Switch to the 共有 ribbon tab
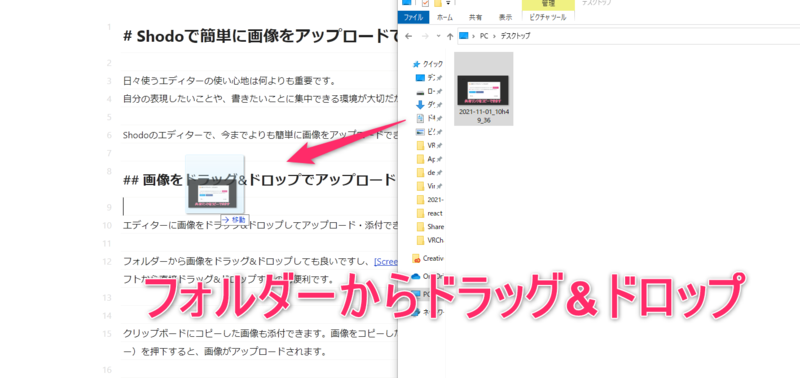The height and width of the screenshot is (378, 800). coord(476,17)
